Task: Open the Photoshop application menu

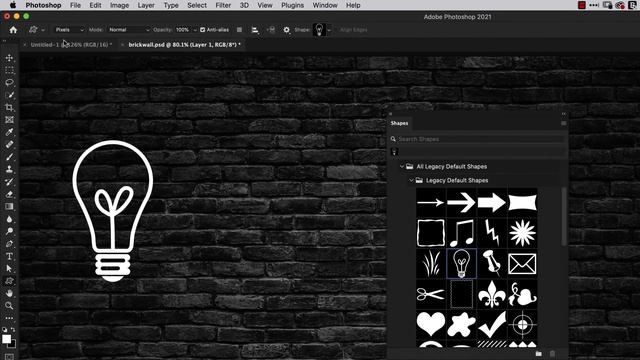Action: (43, 5)
